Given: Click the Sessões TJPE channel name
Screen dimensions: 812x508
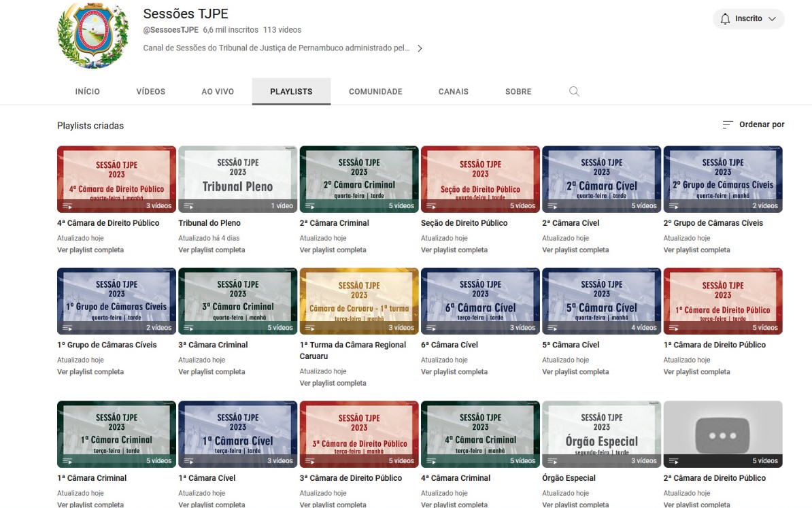Looking at the screenshot, I should point(186,14).
